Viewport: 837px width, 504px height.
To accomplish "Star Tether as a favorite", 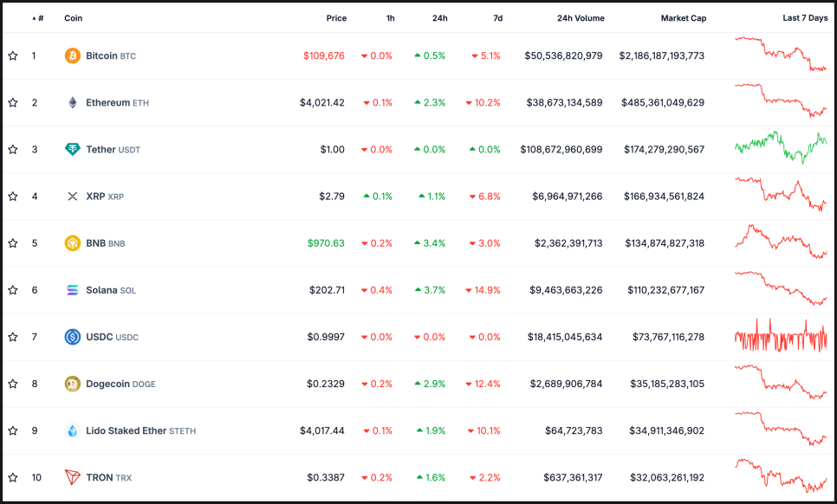I will coord(13,149).
